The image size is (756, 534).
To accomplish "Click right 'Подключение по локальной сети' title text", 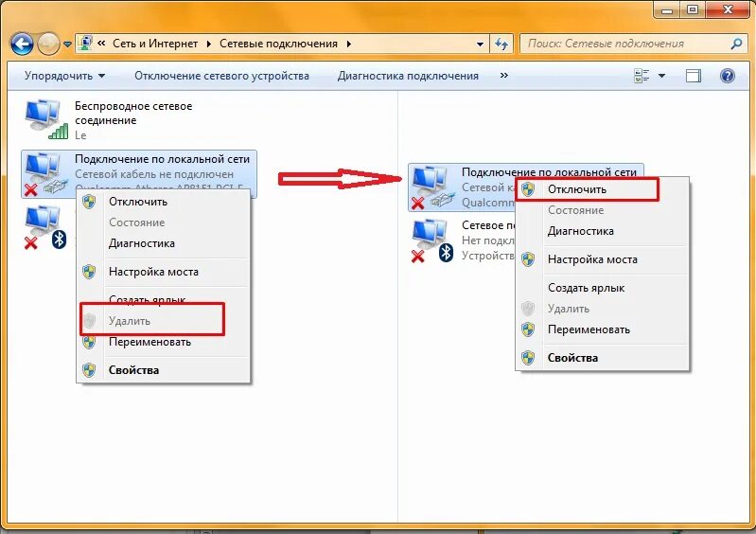I will point(549,172).
